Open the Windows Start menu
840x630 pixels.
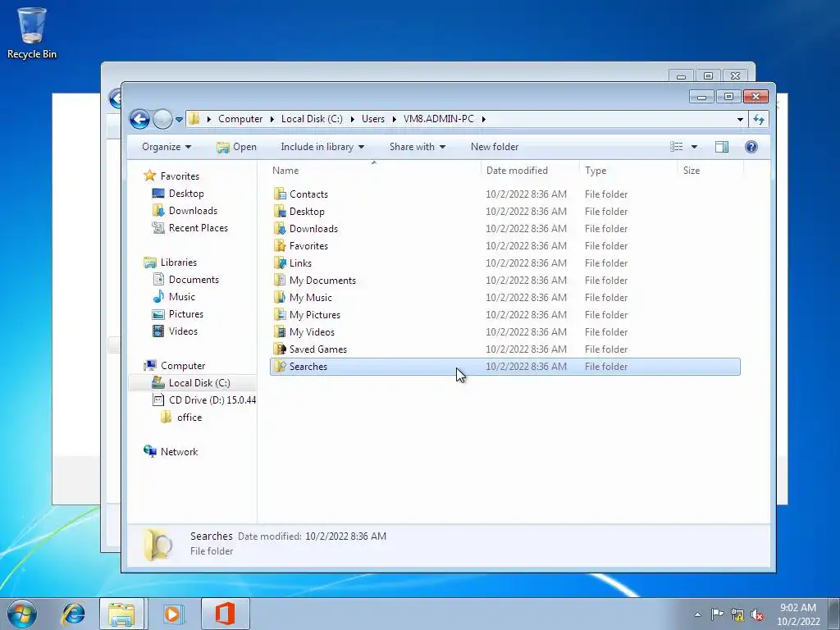(22, 614)
